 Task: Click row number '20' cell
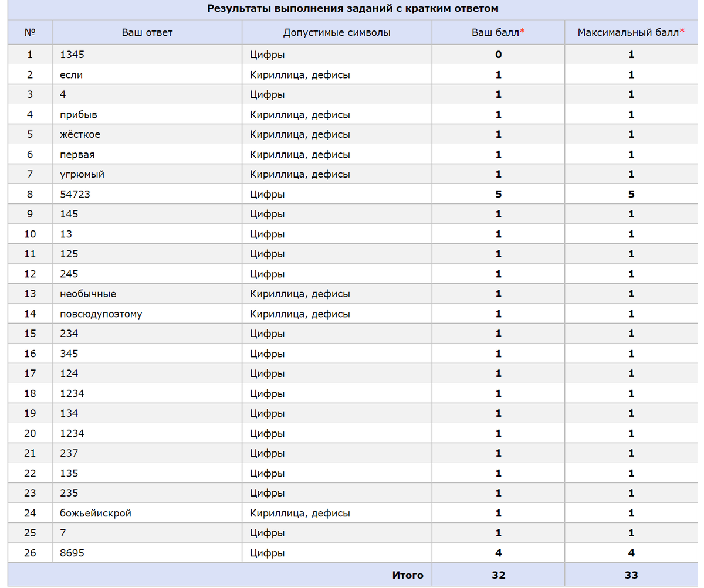tap(30, 433)
